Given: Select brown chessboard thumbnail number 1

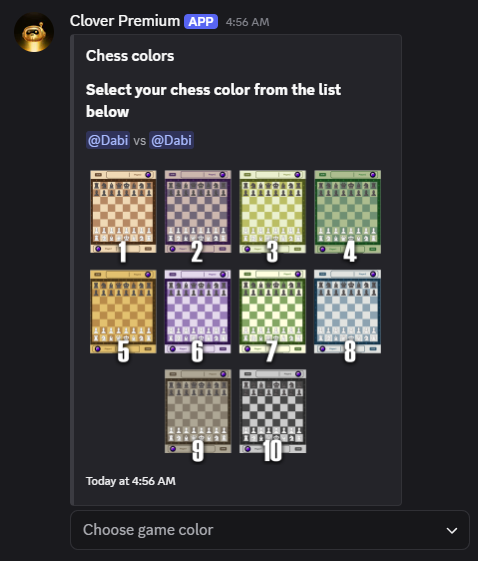Looking at the screenshot, I should click(123, 212).
